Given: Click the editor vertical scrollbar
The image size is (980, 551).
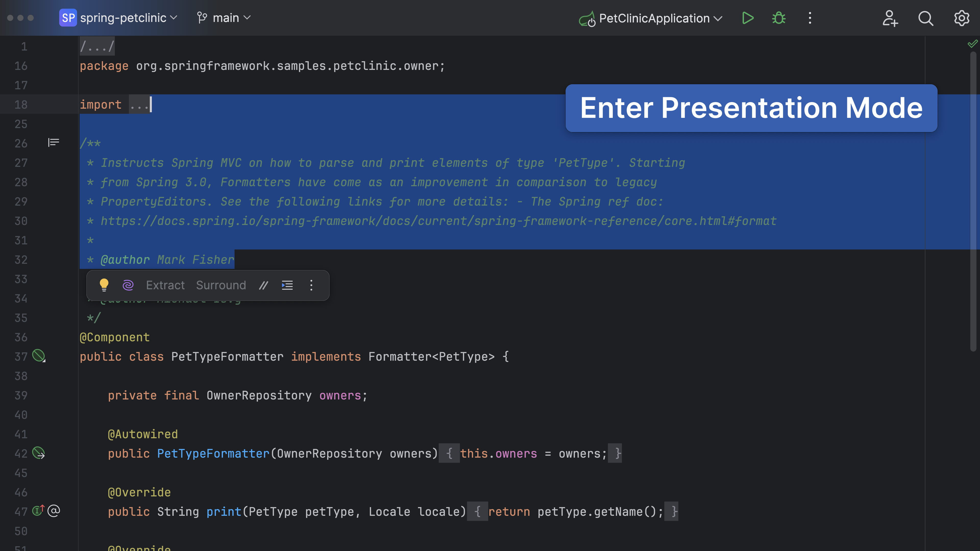Looking at the screenshot, I should pyautogui.click(x=973, y=202).
